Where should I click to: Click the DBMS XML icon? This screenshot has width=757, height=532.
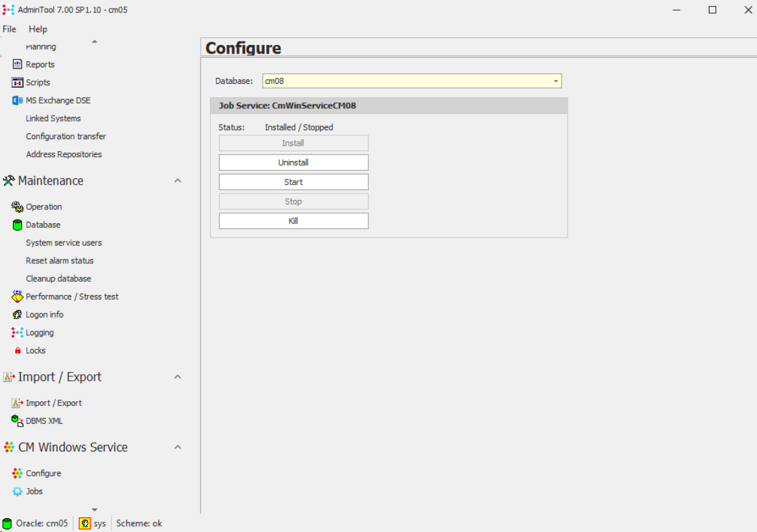17,421
